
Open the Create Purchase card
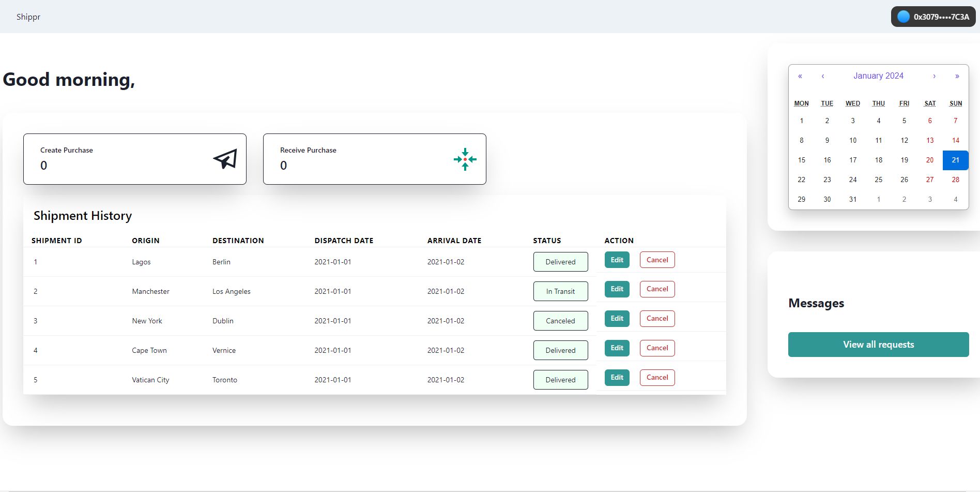coord(135,159)
